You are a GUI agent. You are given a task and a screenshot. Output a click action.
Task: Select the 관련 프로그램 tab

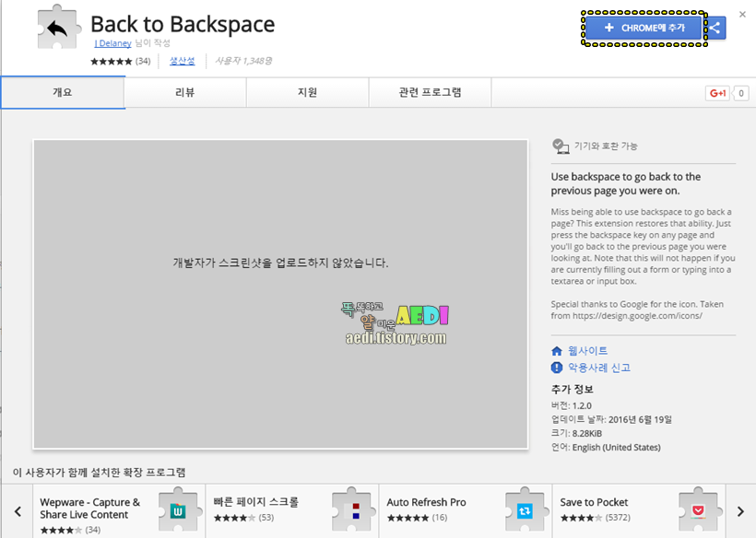click(430, 91)
